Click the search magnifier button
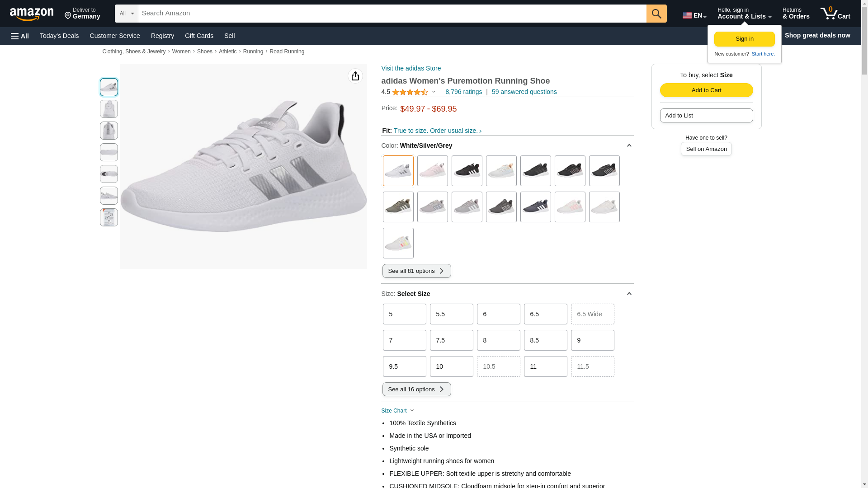Screen dimensions: 868x488 656,14
